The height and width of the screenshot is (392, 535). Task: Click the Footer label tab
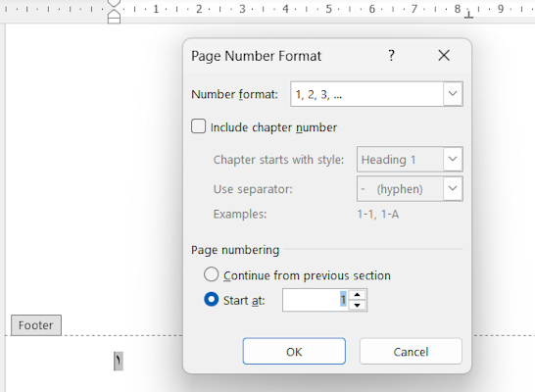click(x=36, y=325)
